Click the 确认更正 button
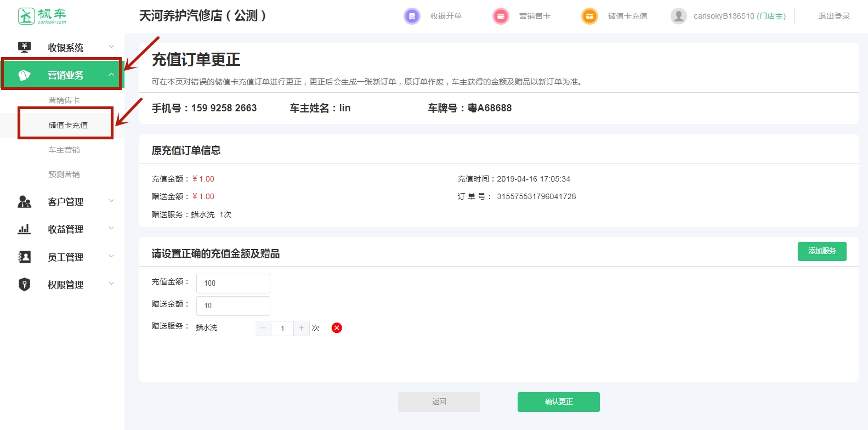This screenshot has width=868, height=430. (558, 402)
